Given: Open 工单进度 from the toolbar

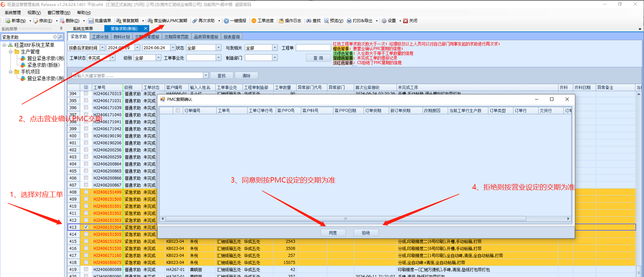Looking at the screenshot, I should tap(263, 21).
